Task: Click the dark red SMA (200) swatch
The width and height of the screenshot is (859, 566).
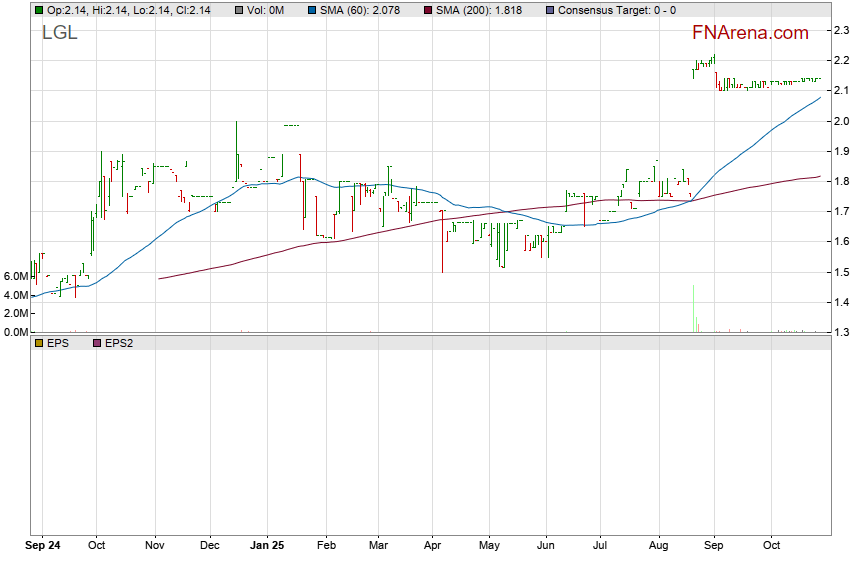Action: (x=427, y=10)
